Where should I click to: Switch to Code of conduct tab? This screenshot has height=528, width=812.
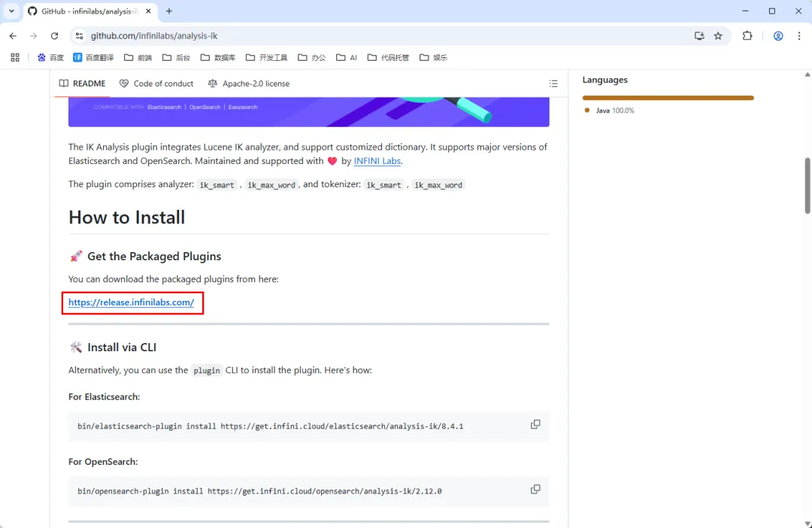(156, 83)
